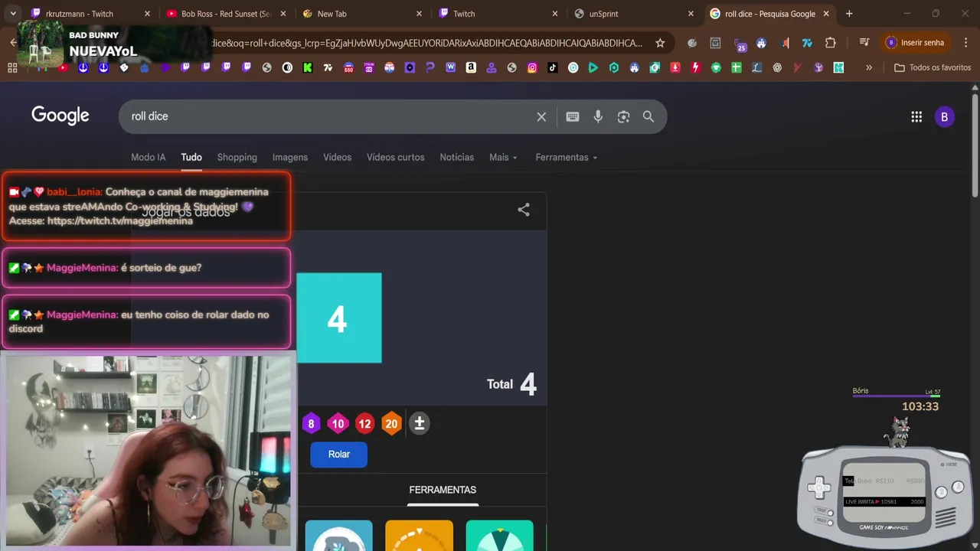Open the yellow spinner tool thumbnail
This screenshot has height=551, width=980.
pyautogui.click(x=419, y=536)
